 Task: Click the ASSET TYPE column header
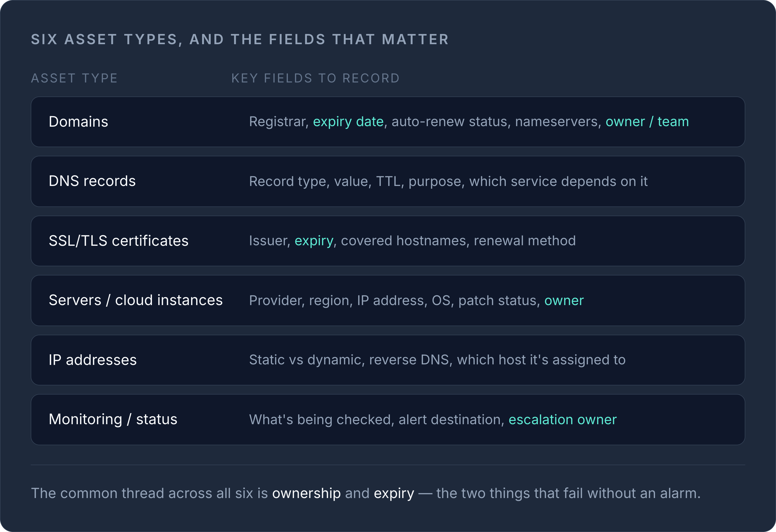coord(74,78)
